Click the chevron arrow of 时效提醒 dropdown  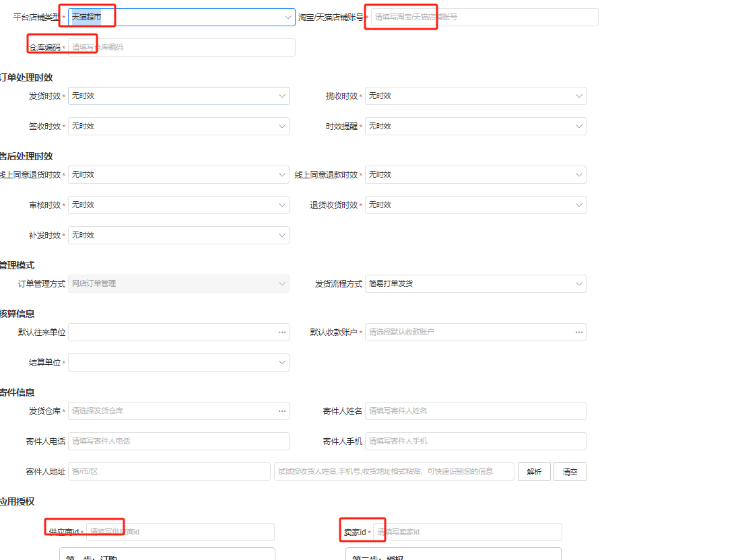[x=579, y=127]
